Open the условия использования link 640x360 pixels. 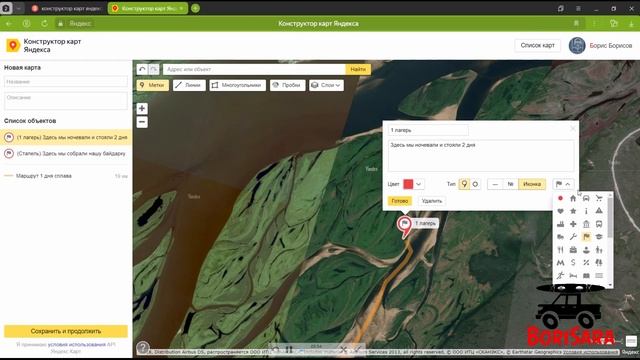(x=77, y=344)
